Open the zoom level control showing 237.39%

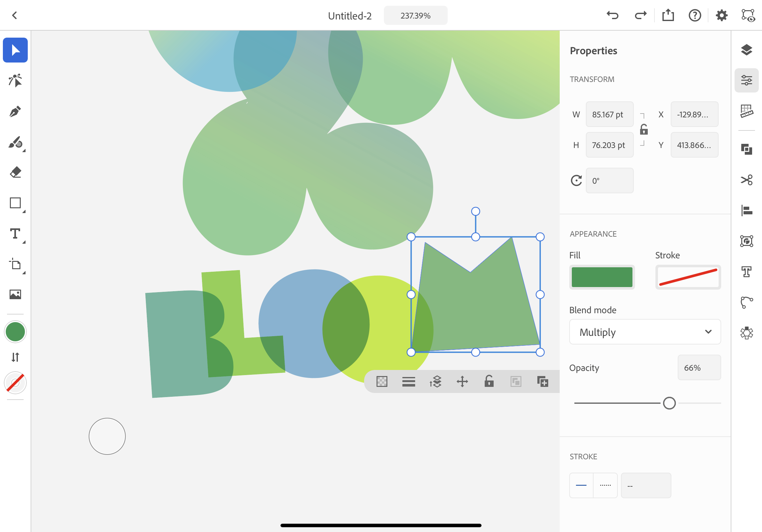click(415, 15)
